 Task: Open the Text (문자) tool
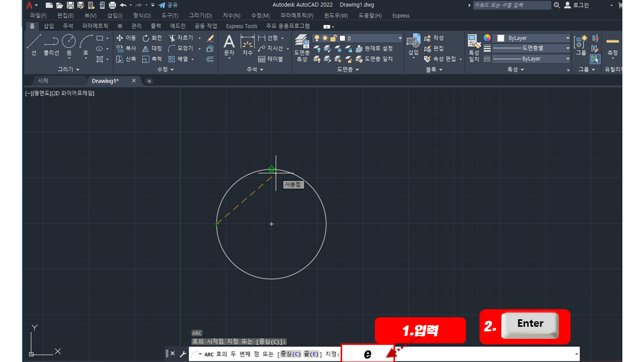tap(229, 45)
